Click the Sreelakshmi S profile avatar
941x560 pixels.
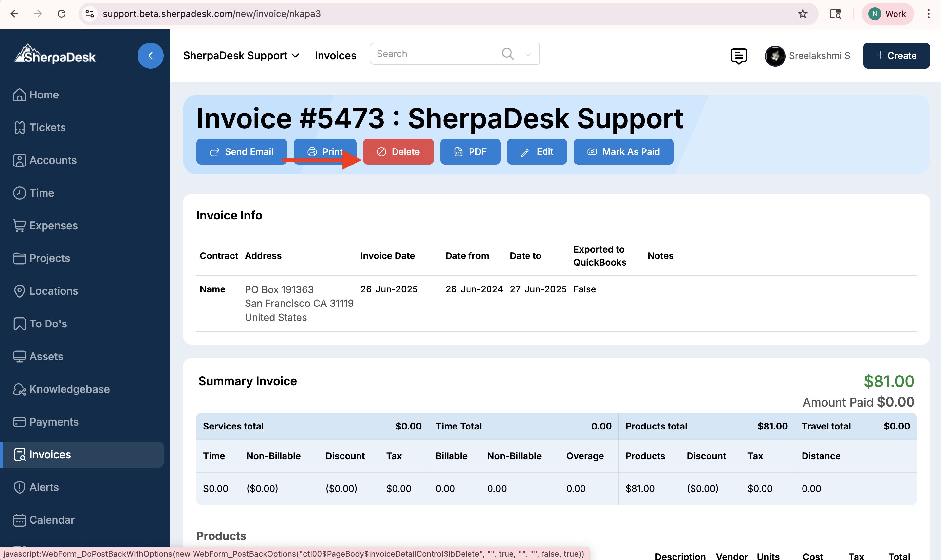point(775,56)
